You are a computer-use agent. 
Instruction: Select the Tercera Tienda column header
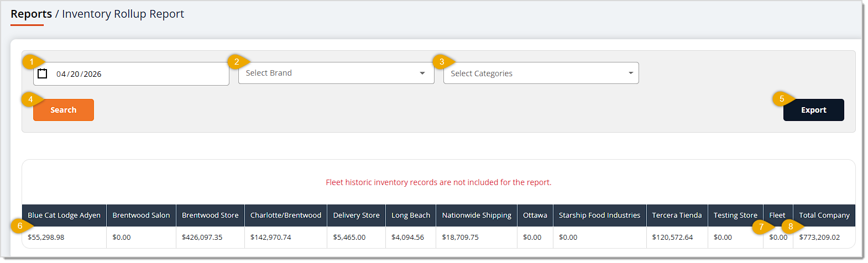tap(677, 215)
